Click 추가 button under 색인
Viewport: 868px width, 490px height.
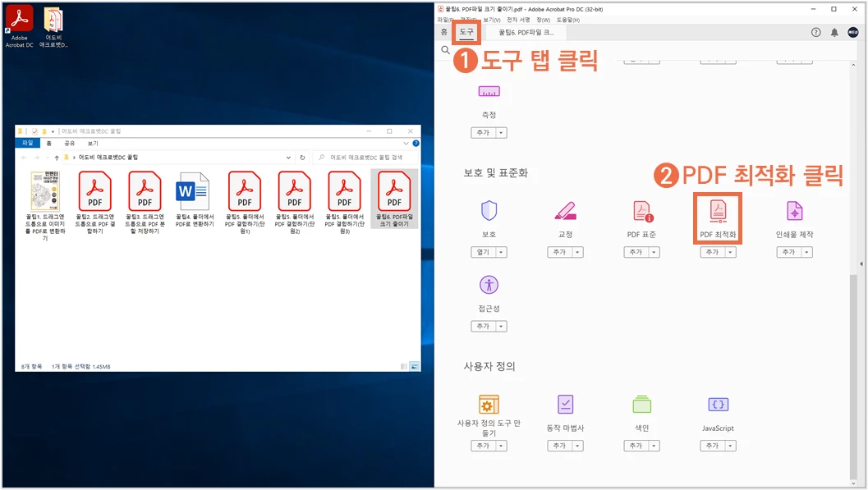coord(636,446)
